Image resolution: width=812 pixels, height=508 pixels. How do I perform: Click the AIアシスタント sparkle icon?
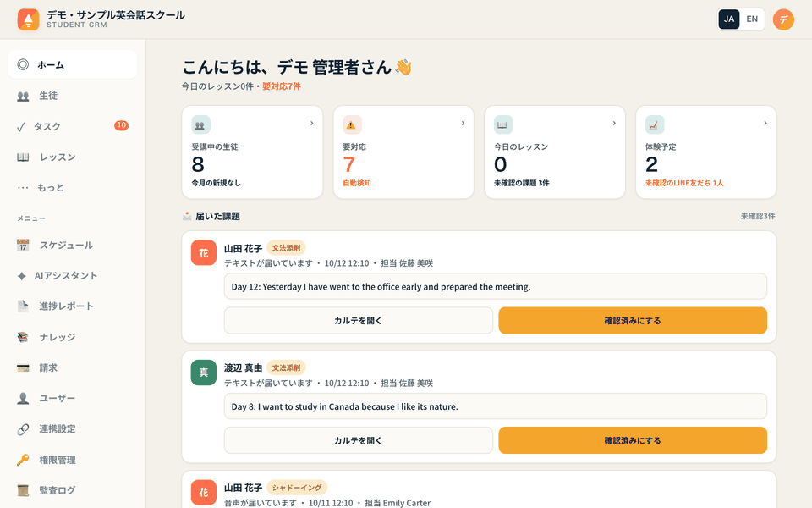(21, 276)
